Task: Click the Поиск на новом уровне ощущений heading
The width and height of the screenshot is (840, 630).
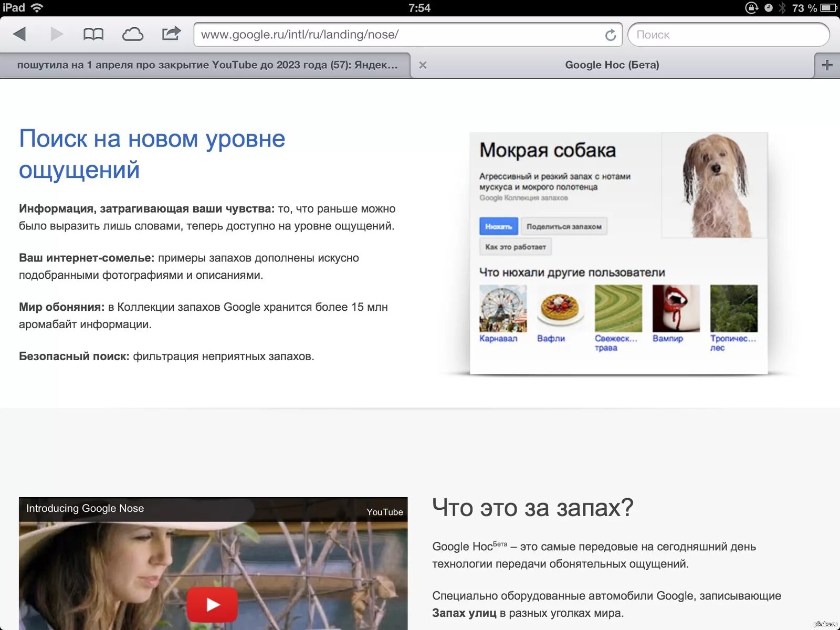Action: [152, 154]
